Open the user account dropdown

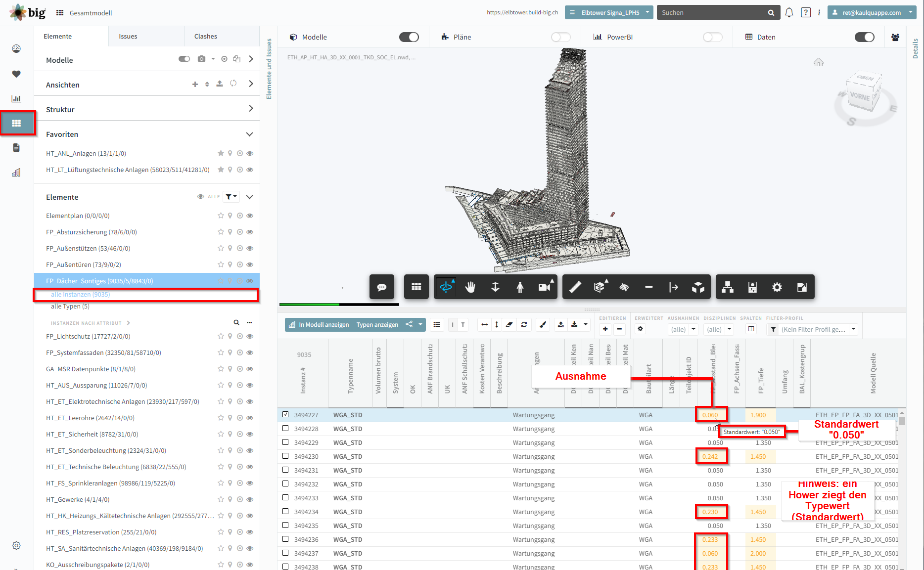pos(872,12)
